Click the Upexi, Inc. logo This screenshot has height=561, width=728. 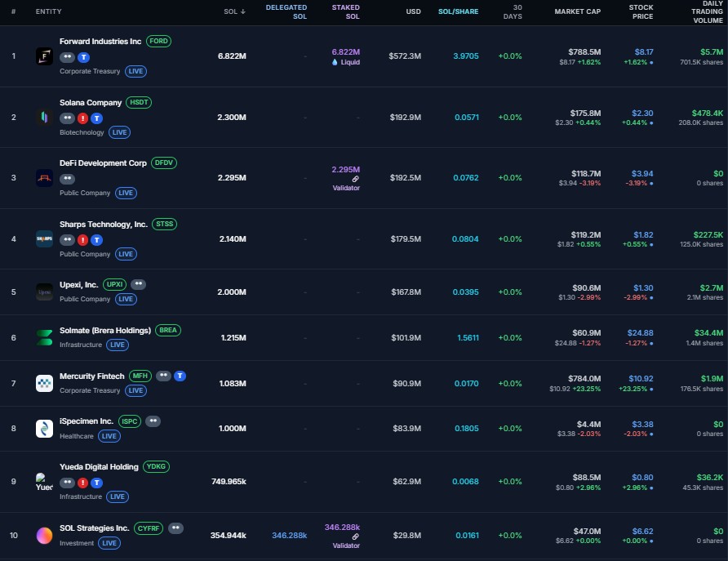click(44, 292)
